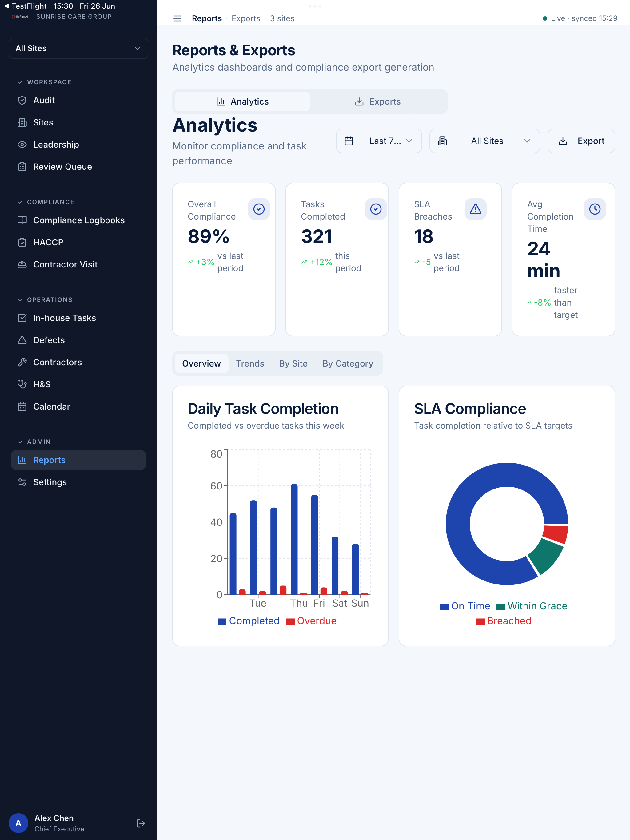630x840 pixels.
Task: Click the Reports bar chart icon
Action: (x=22, y=460)
